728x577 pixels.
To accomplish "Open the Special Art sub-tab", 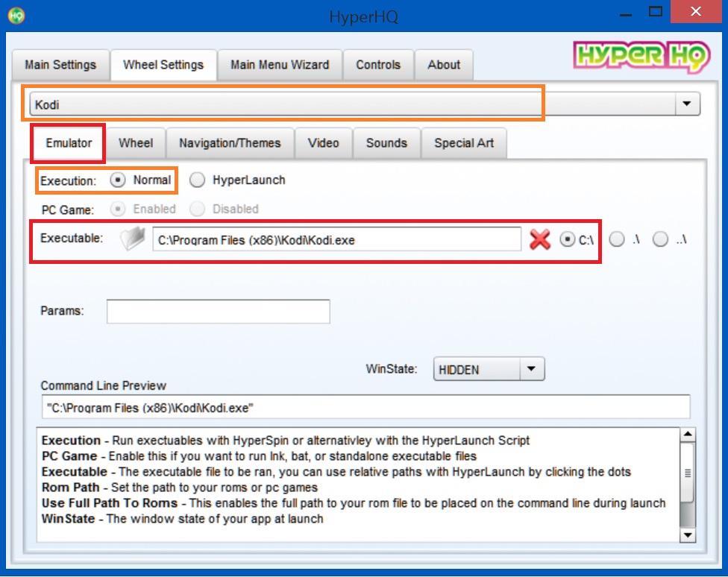I will point(464,143).
